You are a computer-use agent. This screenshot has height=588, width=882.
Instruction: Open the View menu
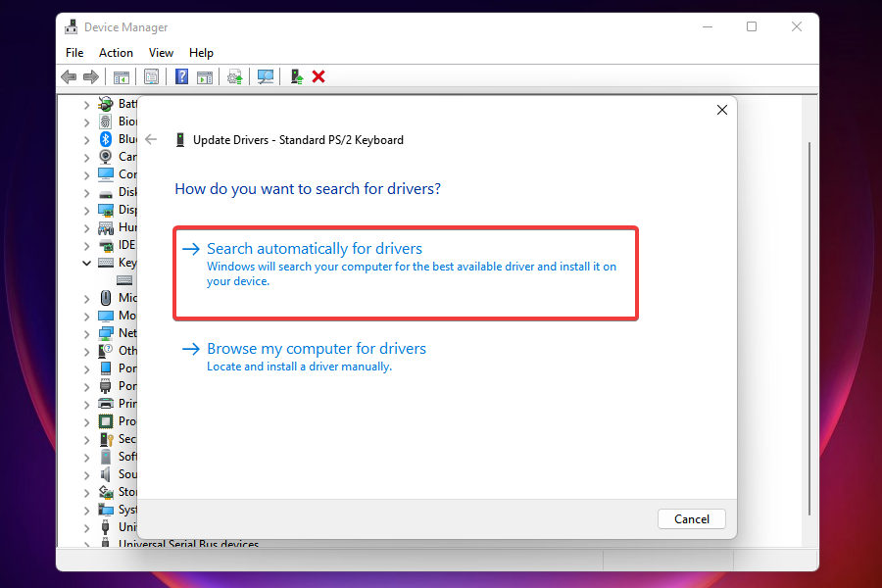[x=161, y=53]
